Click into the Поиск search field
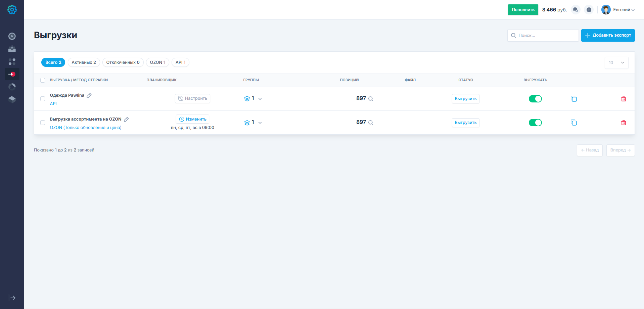 pyautogui.click(x=543, y=35)
